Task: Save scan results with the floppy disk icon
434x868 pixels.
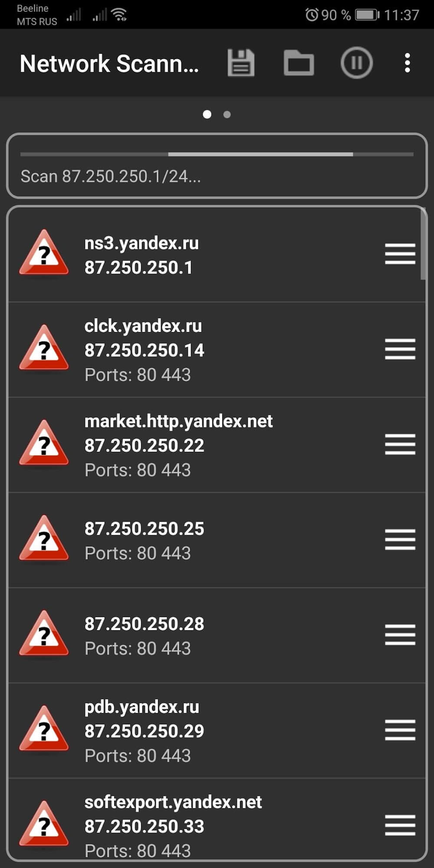Action: (x=241, y=63)
